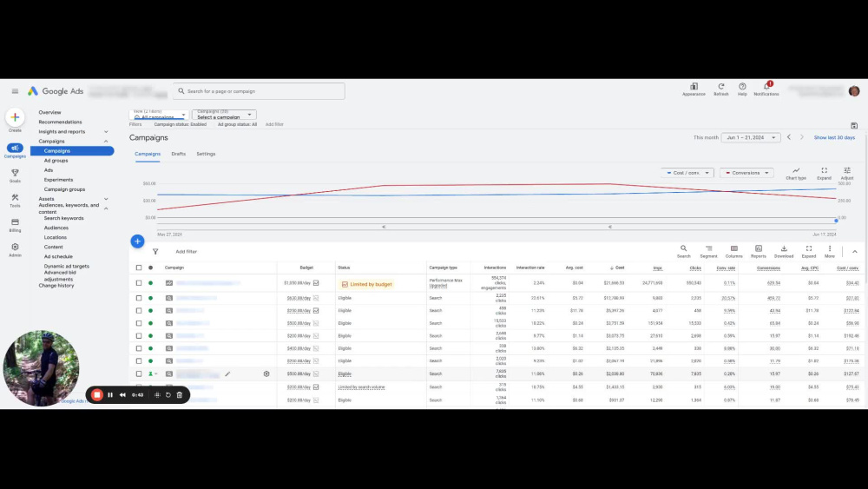
Task: Click the blue new campaign plus button
Action: [x=137, y=241]
